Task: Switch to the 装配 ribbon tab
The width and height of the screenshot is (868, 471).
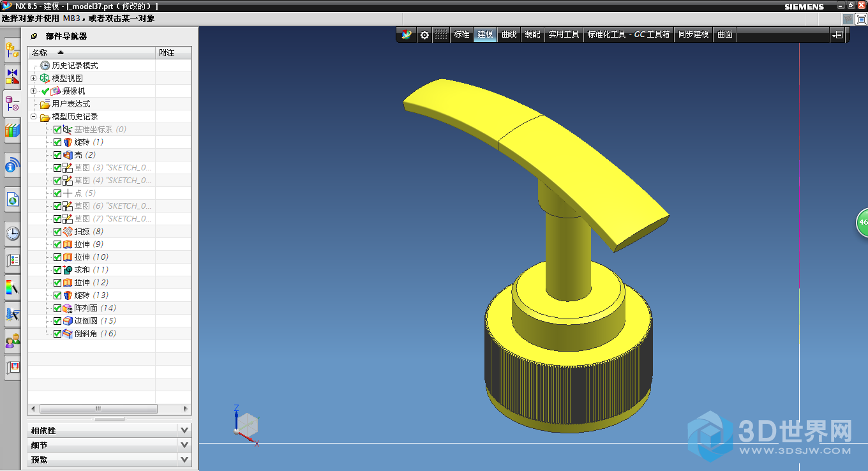Action: (533, 34)
